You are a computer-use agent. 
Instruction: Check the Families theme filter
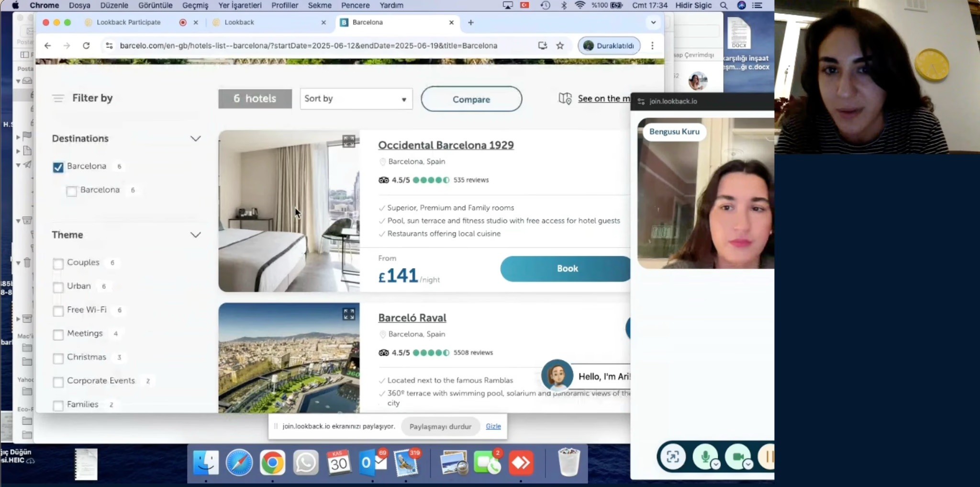(x=58, y=405)
